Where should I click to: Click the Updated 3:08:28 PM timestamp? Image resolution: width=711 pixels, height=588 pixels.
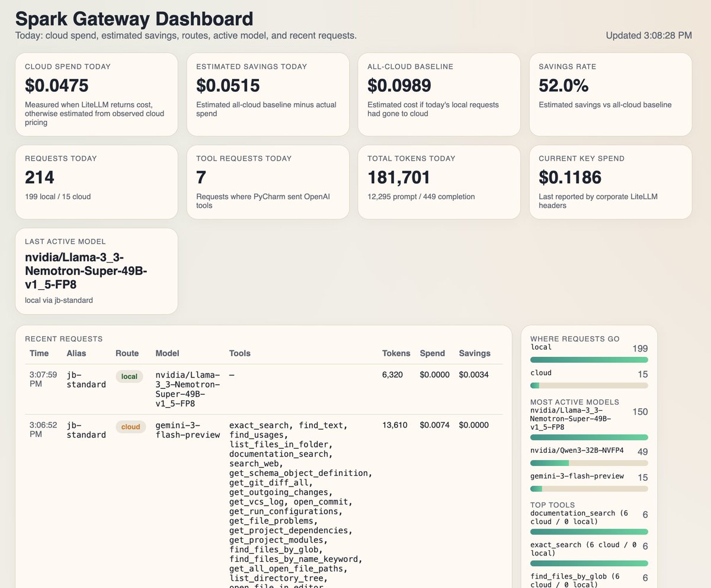tap(649, 36)
